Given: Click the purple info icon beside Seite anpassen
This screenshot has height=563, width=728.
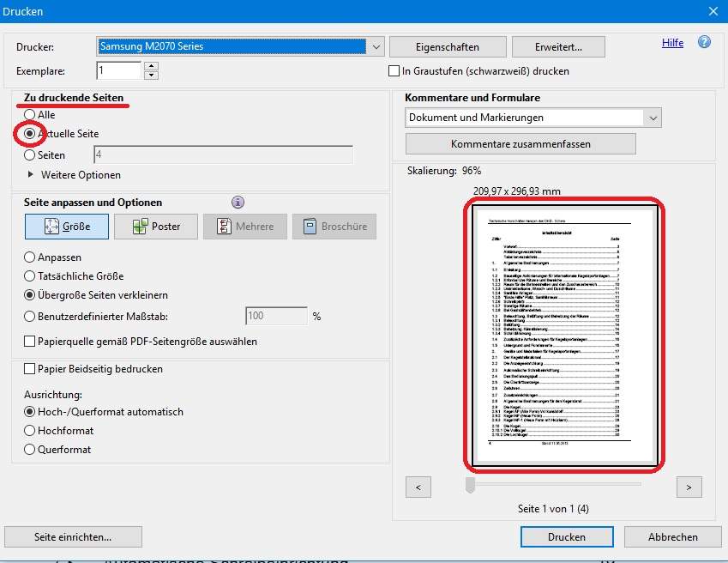Looking at the screenshot, I should point(238,203).
